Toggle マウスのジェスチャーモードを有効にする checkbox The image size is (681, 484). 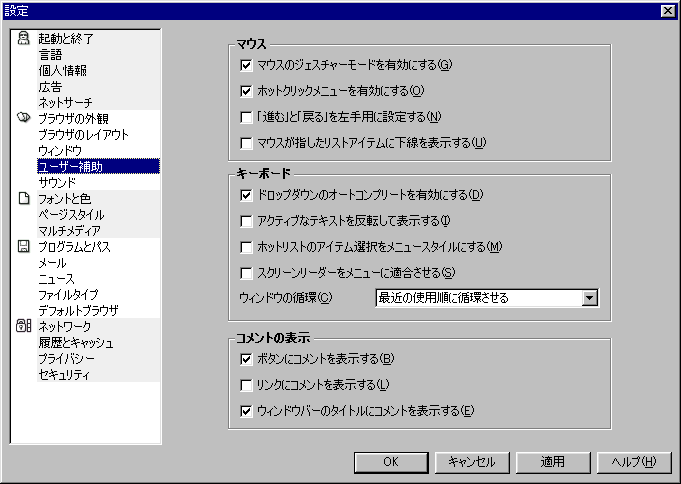[246, 65]
